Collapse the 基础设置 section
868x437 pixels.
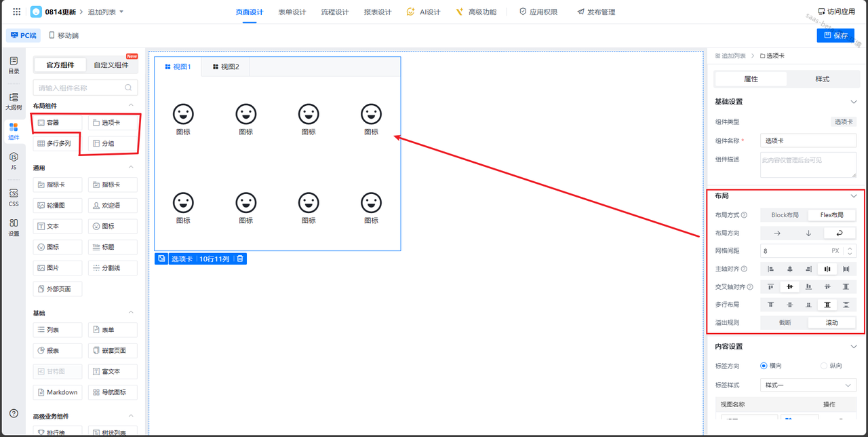853,102
